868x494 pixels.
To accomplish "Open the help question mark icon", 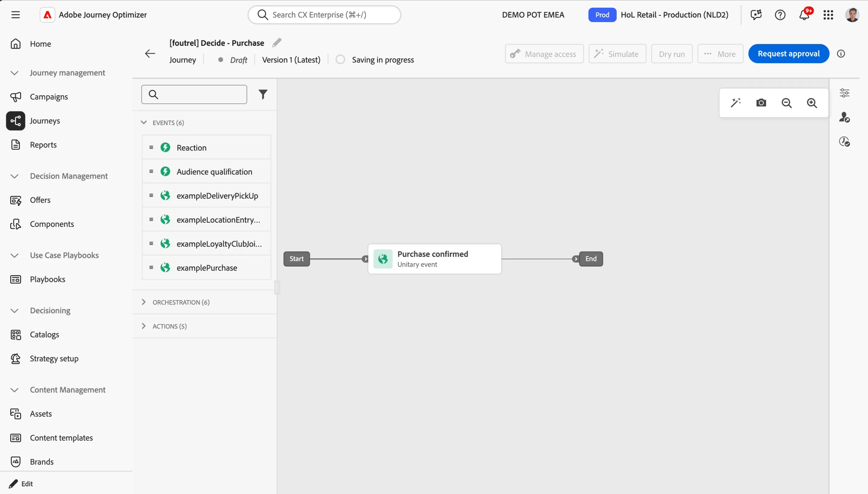I will [x=780, y=15].
